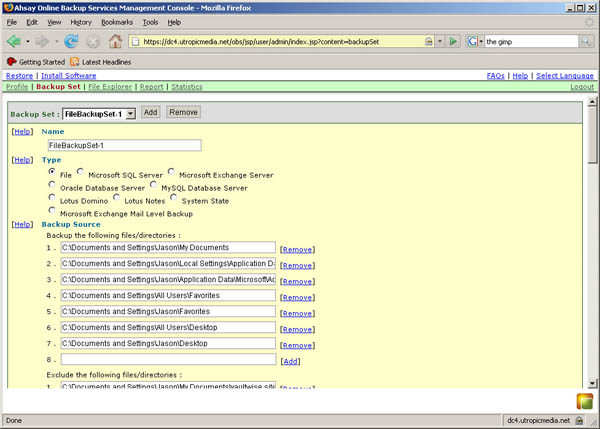The width and height of the screenshot is (600, 429).
Task: Open the search engine selector dropdown arrow
Action: 481,41
